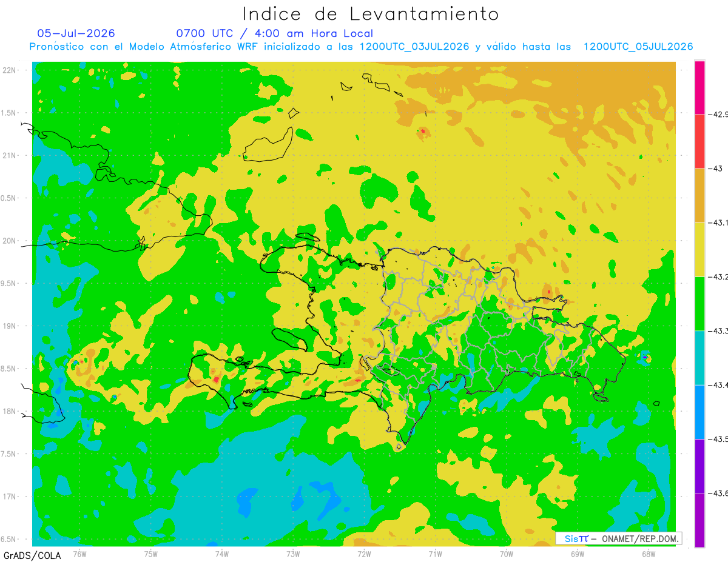
Task: Click the red segment of the color legend
Action: click(x=699, y=141)
